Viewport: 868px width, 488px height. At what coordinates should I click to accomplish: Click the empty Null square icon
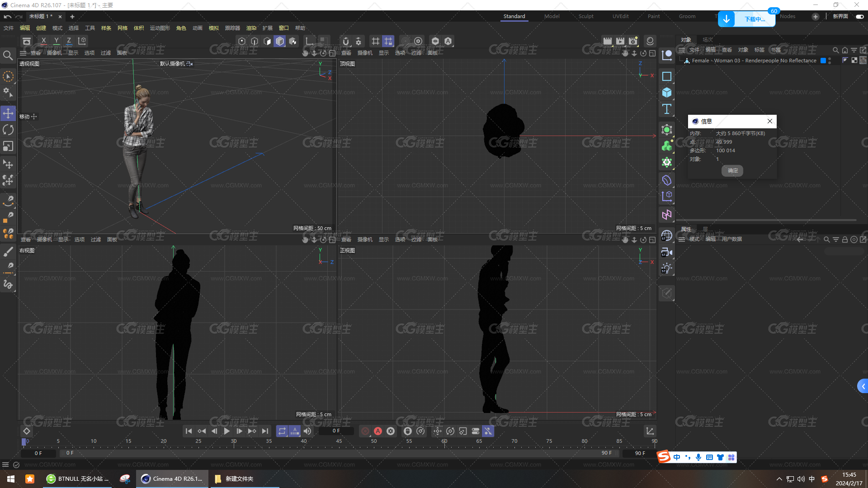click(x=667, y=76)
